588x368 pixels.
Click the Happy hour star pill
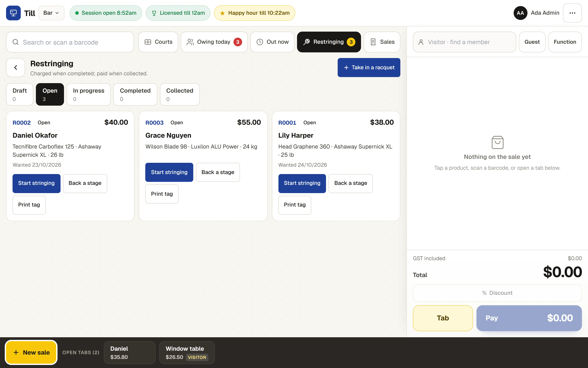255,13
